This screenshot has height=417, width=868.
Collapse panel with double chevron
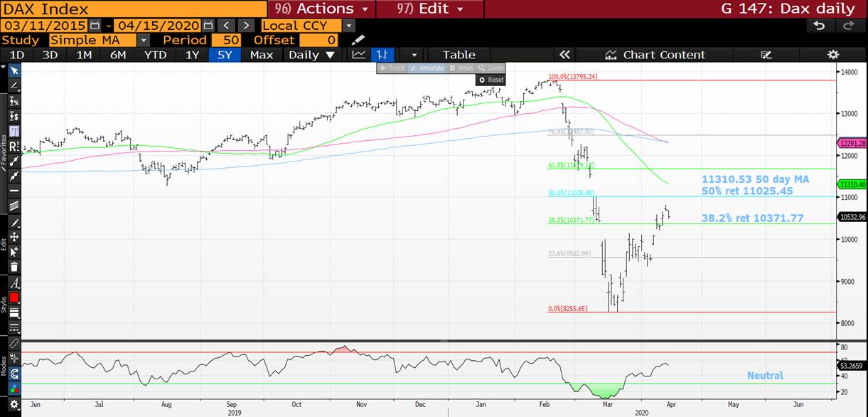coord(564,55)
